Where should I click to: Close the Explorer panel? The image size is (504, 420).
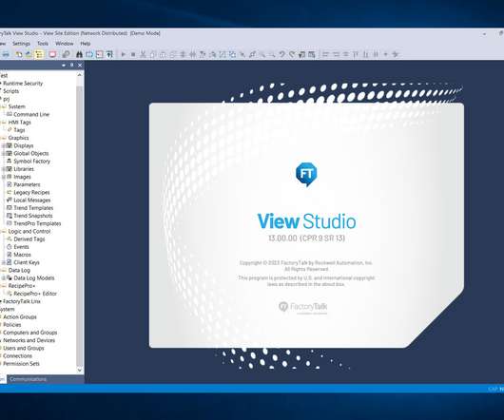tap(80, 66)
